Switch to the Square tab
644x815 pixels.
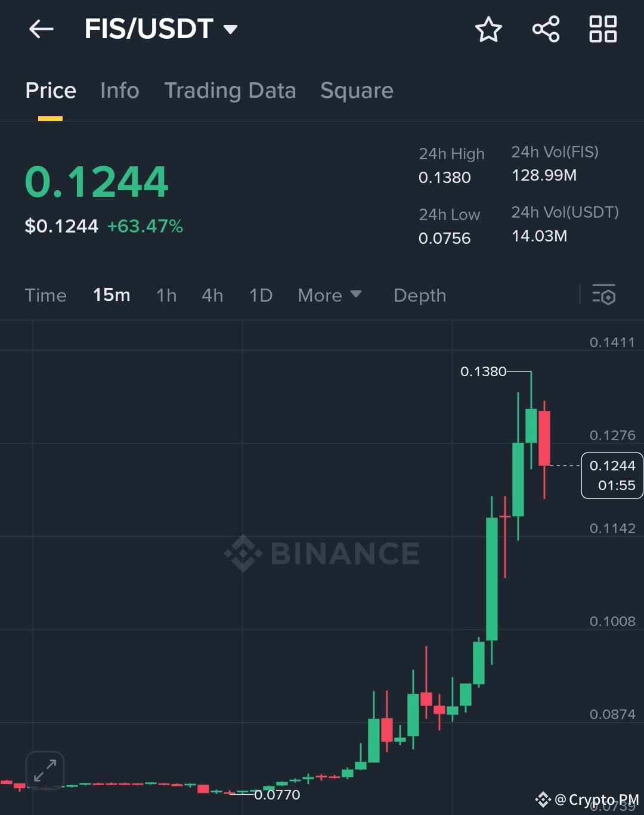click(x=357, y=91)
